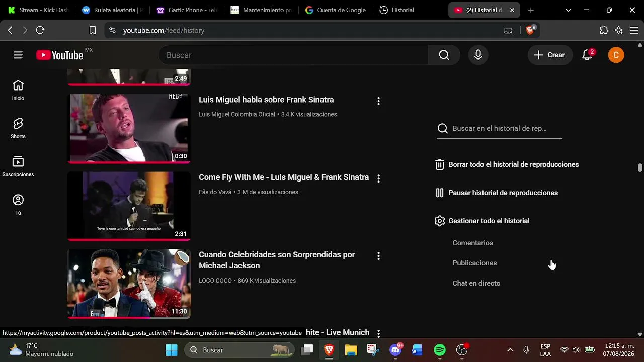The width and height of the screenshot is (644, 362).
Task: Switch to the Cuenta de Google tab
Action: 336,10
